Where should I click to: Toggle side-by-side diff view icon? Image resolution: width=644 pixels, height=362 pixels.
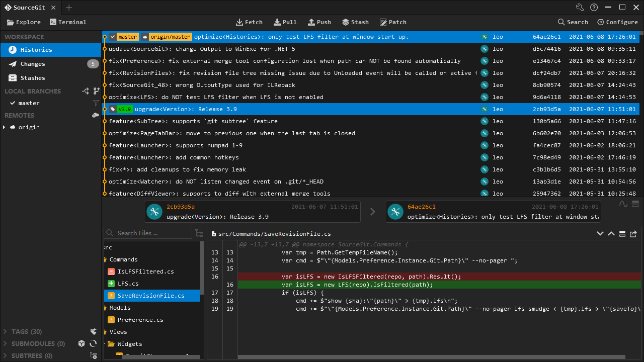(622, 234)
